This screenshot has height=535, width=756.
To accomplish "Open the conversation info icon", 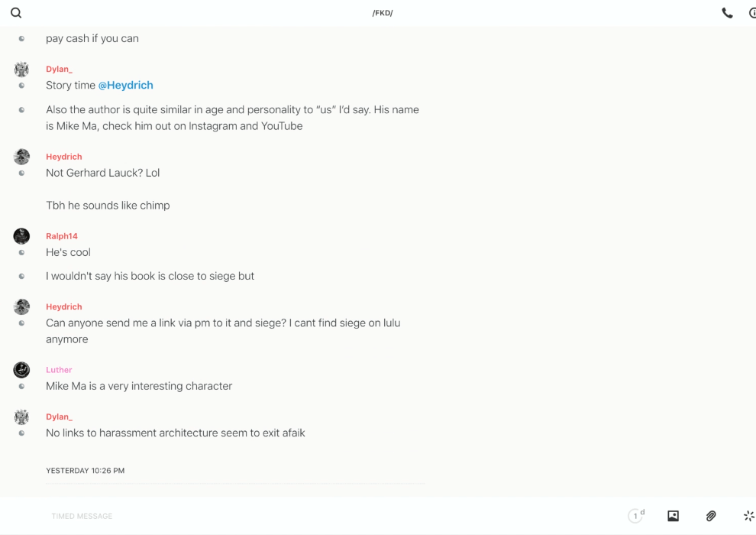I will pyautogui.click(x=752, y=13).
